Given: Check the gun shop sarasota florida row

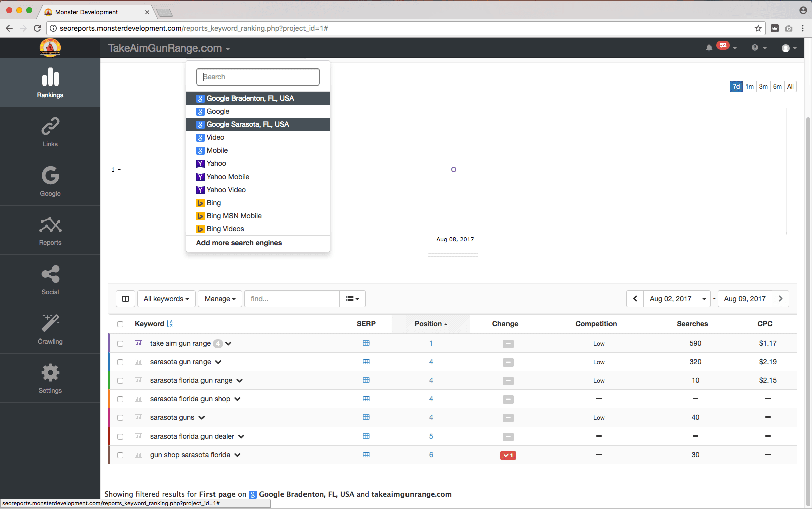Looking at the screenshot, I should (x=120, y=455).
